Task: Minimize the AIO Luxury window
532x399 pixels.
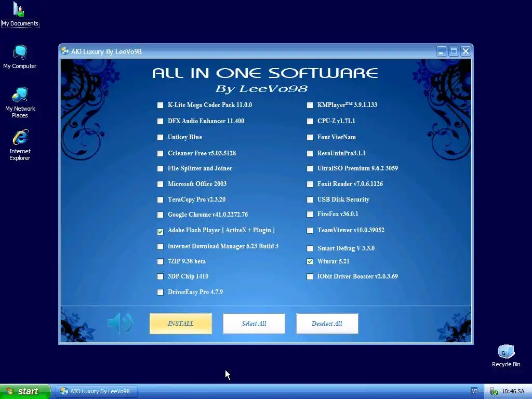Action: point(441,51)
